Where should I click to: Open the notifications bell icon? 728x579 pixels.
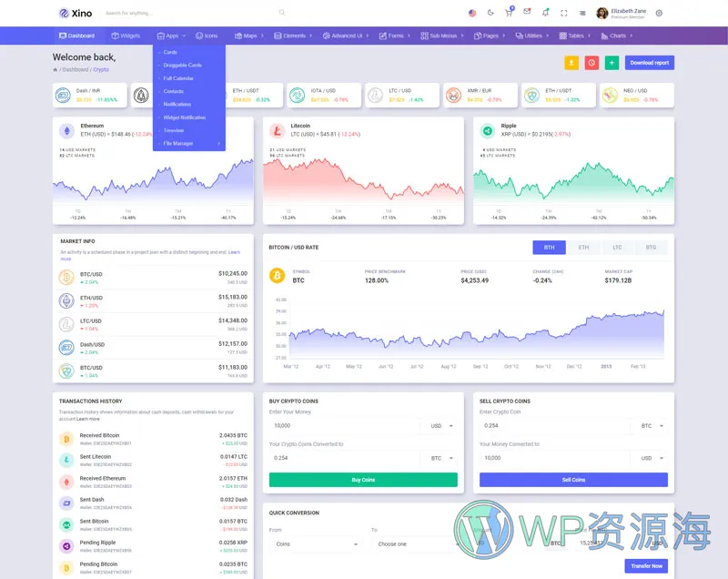545,13
